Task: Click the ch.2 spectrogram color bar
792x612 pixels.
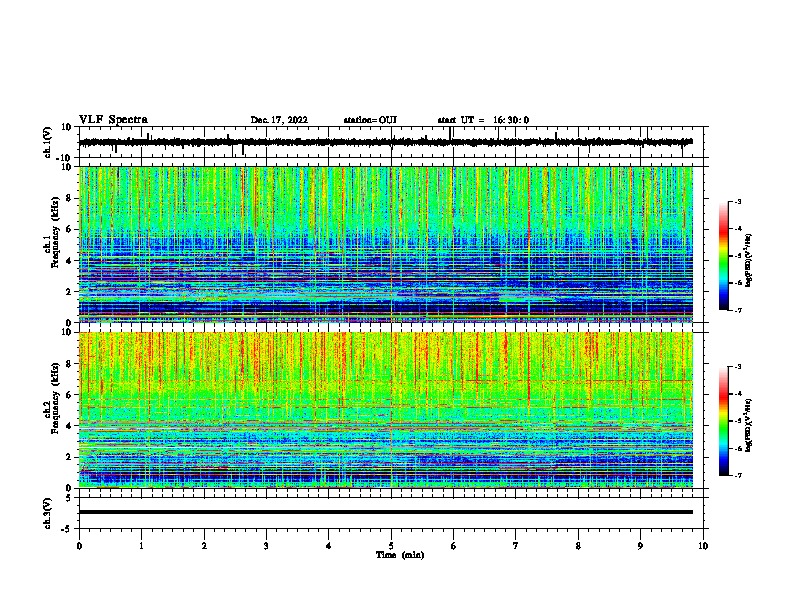Action: point(723,421)
